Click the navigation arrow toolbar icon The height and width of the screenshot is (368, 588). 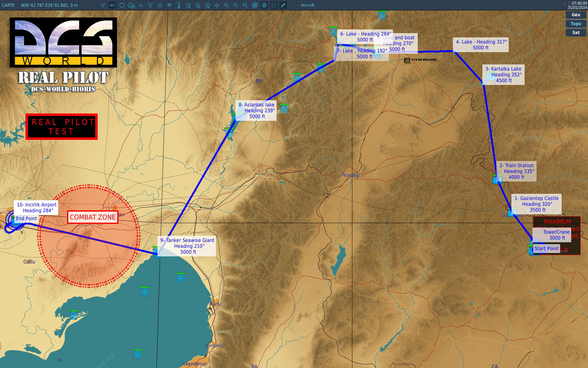pyautogui.click(x=103, y=5)
